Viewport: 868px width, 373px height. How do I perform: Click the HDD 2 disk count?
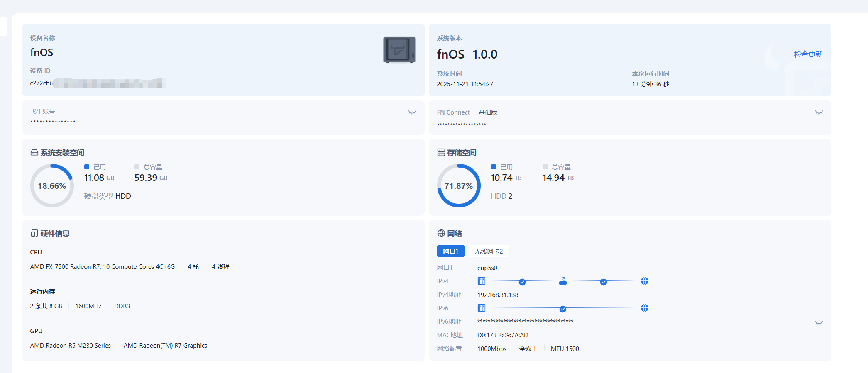[501, 196]
